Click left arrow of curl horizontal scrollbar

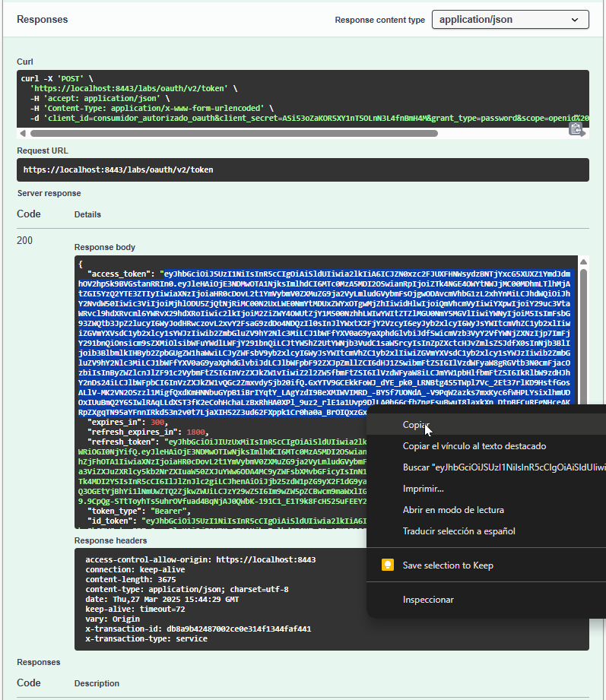pyautogui.click(x=23, y=133)
